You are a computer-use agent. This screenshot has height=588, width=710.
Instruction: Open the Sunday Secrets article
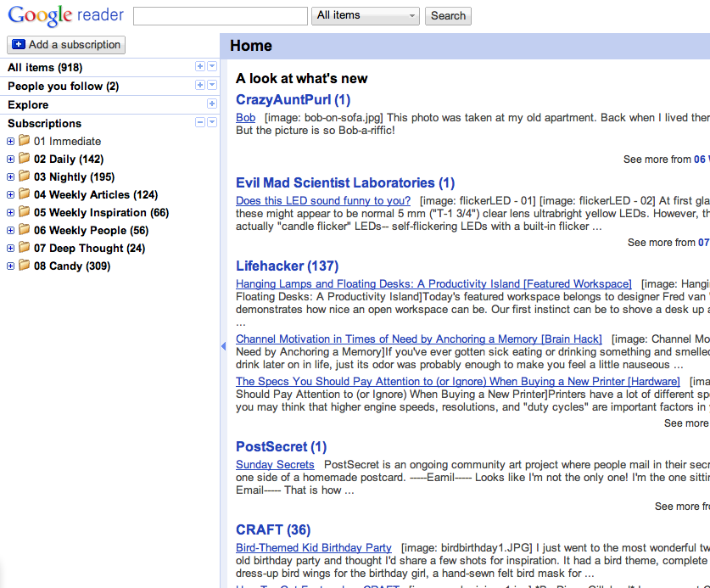(275, 465)
